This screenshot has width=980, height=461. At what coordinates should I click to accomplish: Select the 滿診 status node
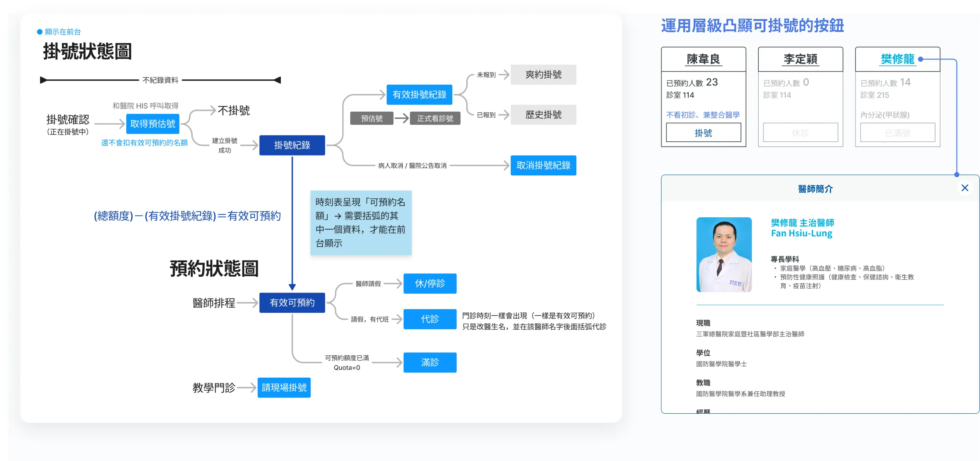430,362
